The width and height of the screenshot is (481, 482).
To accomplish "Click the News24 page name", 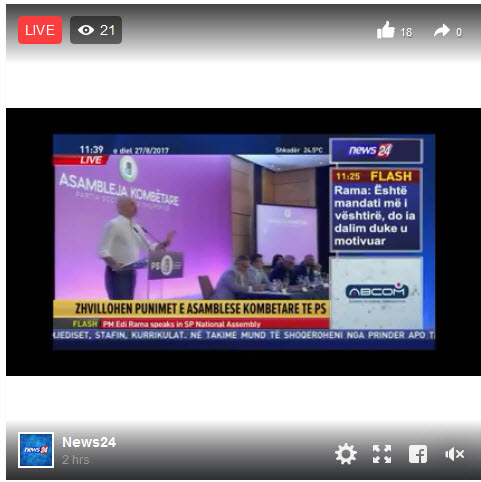I will coord(89,442).
